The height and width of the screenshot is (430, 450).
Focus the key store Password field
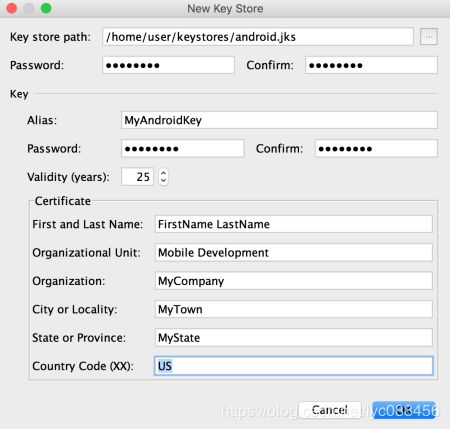(x=168, y=65)
